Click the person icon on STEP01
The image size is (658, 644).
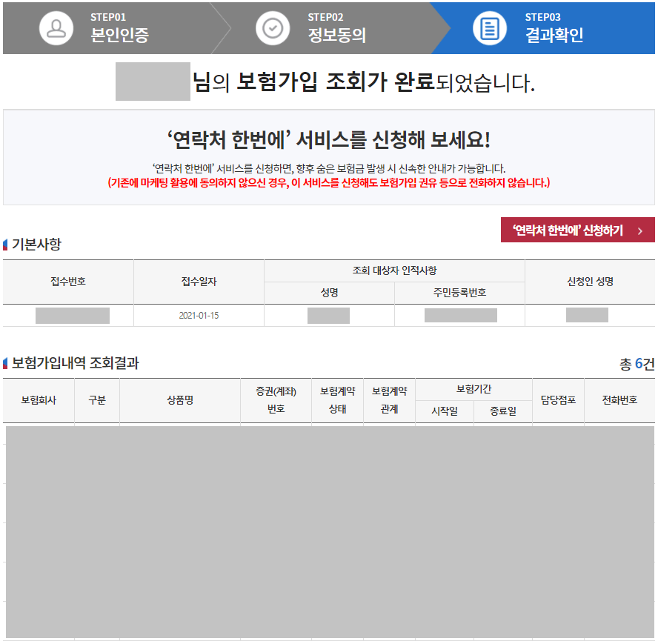coord(56,28)
